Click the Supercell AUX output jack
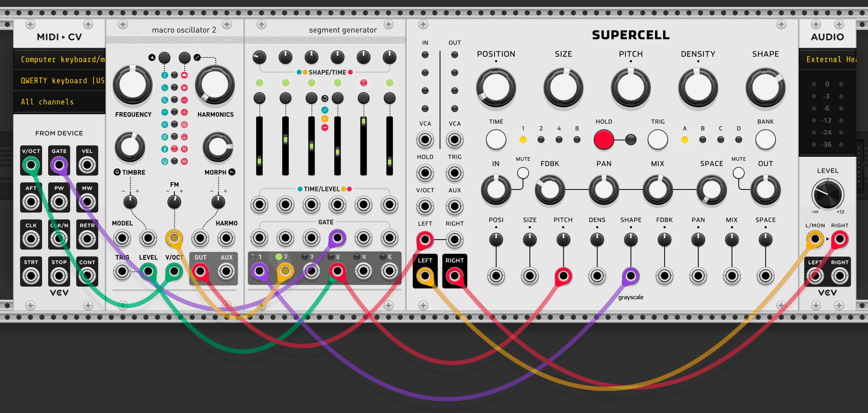Screen dimensions: 868x413 (455, 206)
